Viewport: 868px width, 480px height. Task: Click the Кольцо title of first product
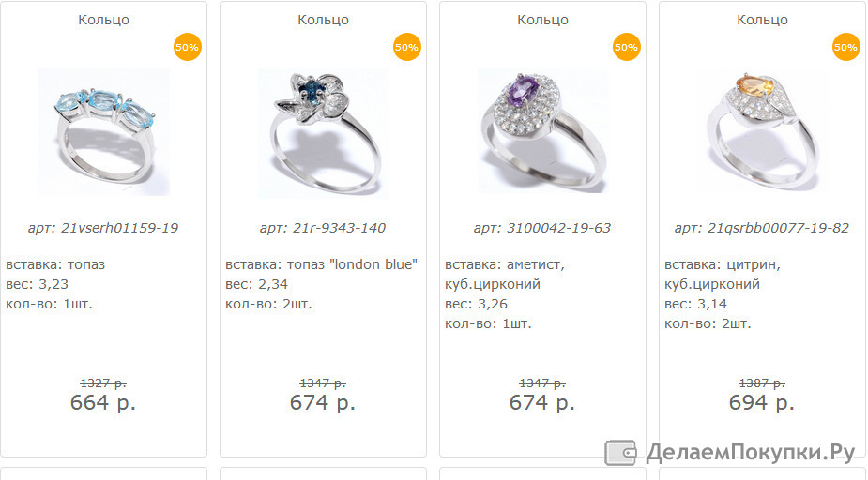103,20
